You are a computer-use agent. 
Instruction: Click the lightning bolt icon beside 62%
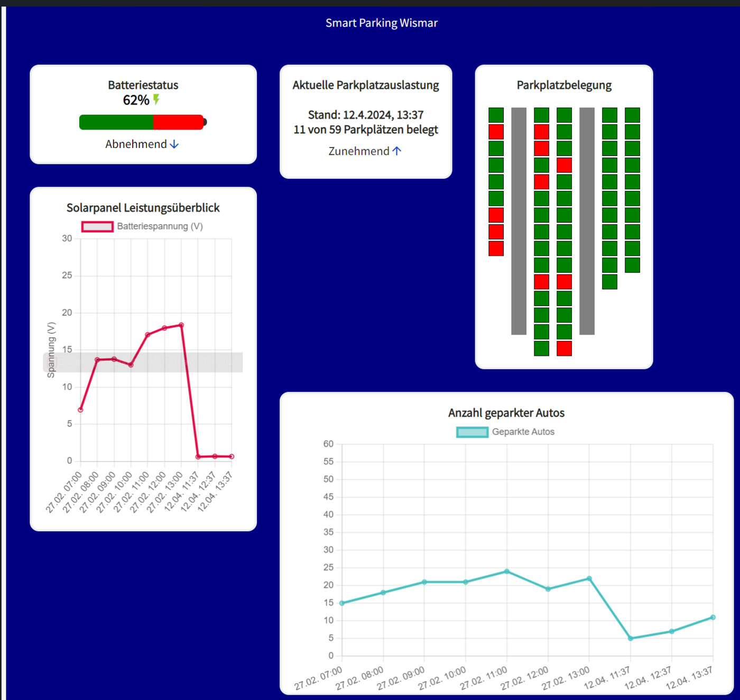tap(156, 99)
